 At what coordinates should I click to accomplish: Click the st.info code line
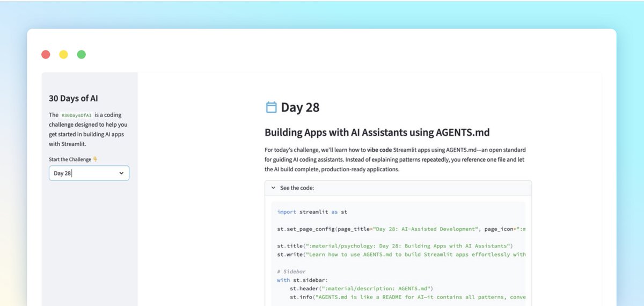pos(407,297)
